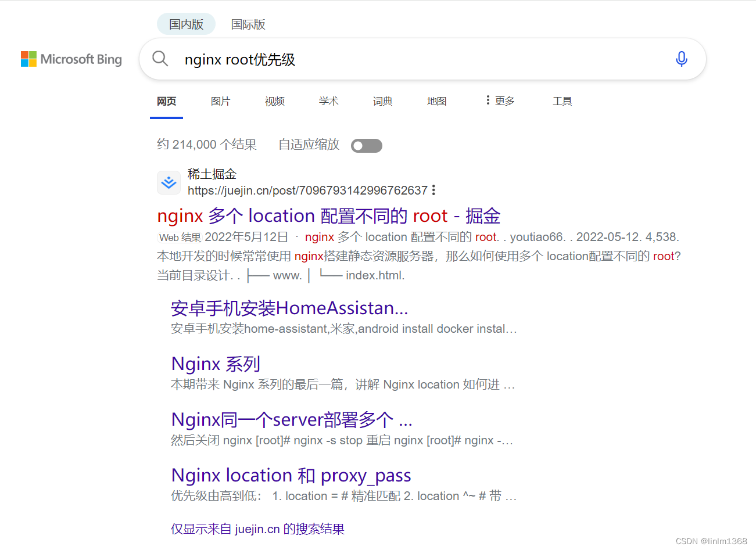Click the 约 214,000 个结果 count text
This screenshot has height=550, width=756.
[206, 145]
